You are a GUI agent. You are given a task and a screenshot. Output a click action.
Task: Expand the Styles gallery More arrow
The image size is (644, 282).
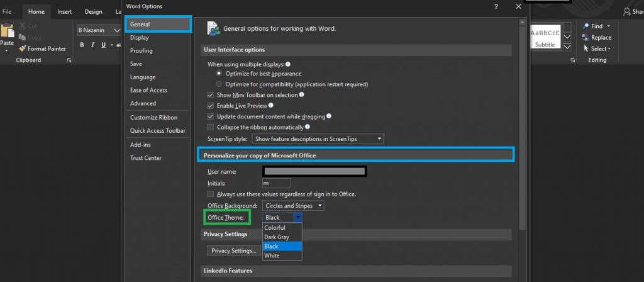[567, 47]
